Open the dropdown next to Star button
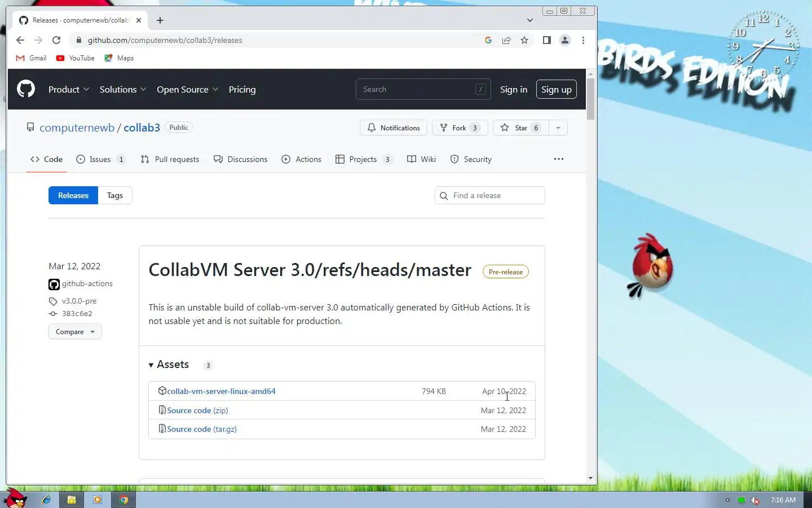The height and width of the screenshot is (508, 812). point(558,128)
